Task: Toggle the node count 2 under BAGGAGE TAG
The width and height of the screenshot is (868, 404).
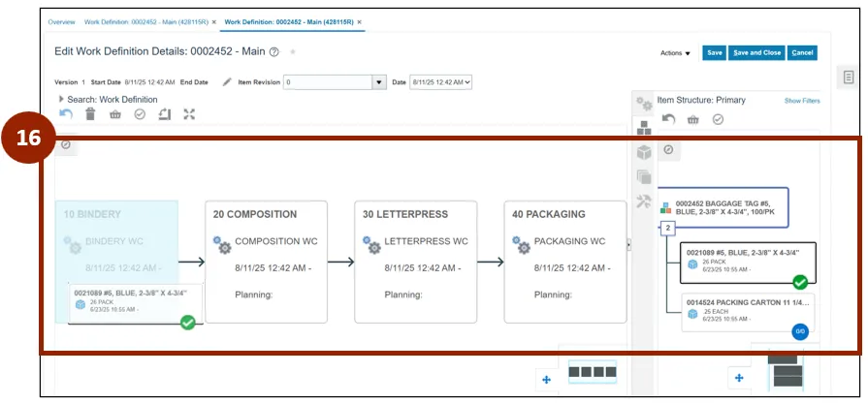Action: pyautogui.click(x=667, y=228)
